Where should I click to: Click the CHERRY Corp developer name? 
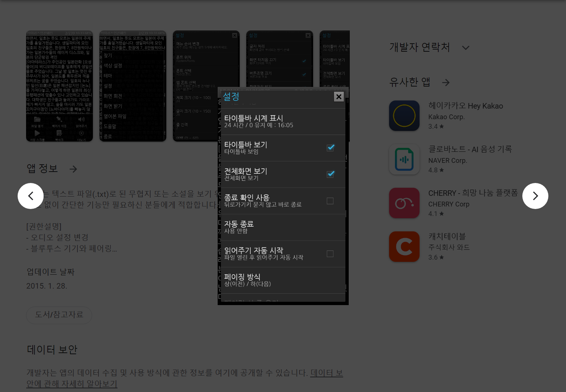click(449, 204)
